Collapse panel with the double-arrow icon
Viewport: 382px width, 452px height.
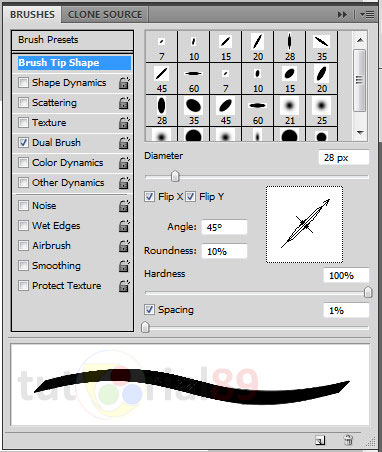342,15
